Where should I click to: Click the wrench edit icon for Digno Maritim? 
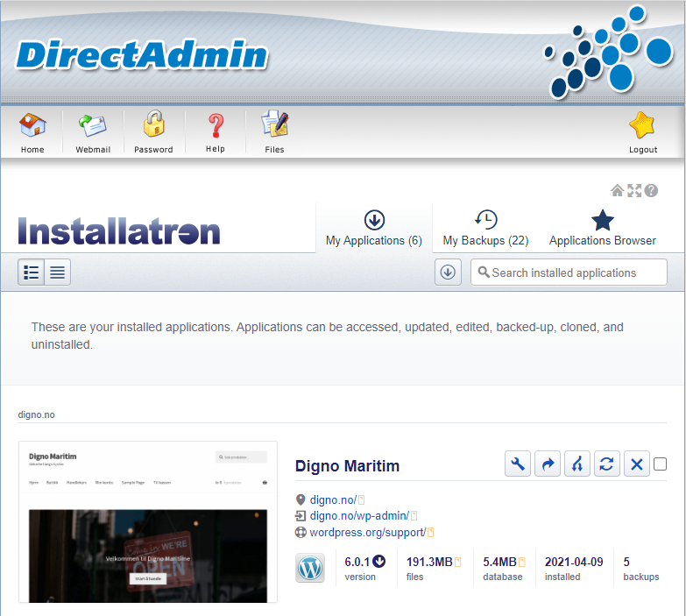coord(518,464)
